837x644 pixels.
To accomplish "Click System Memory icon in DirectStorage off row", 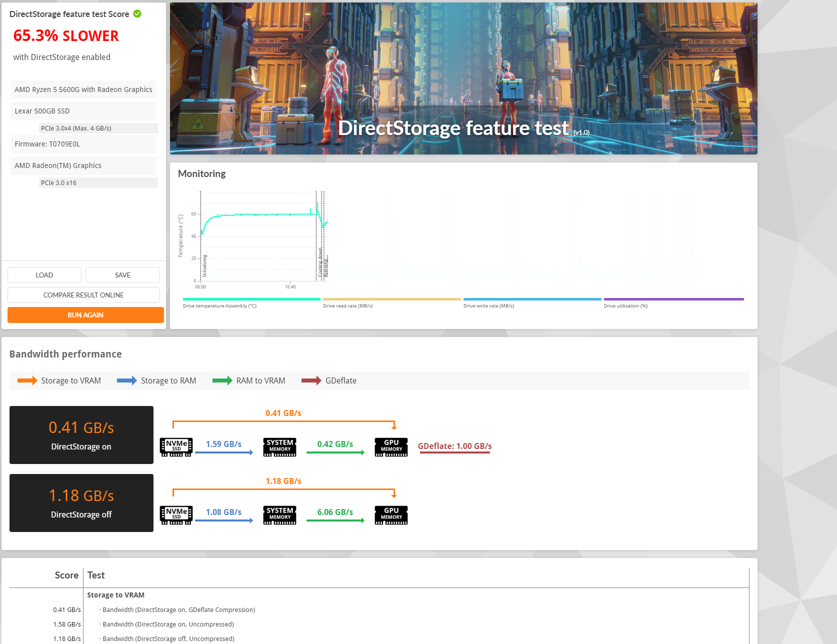I will [280, 515].
